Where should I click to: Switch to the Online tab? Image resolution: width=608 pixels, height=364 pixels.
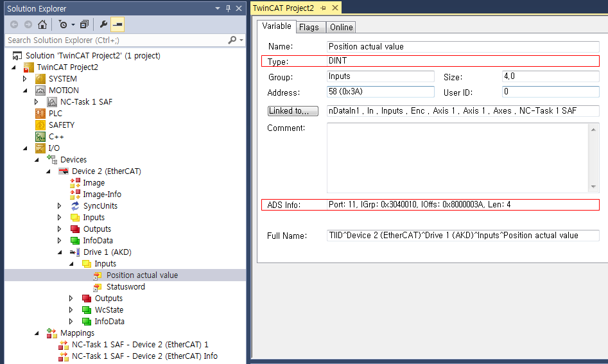[341, 27]
